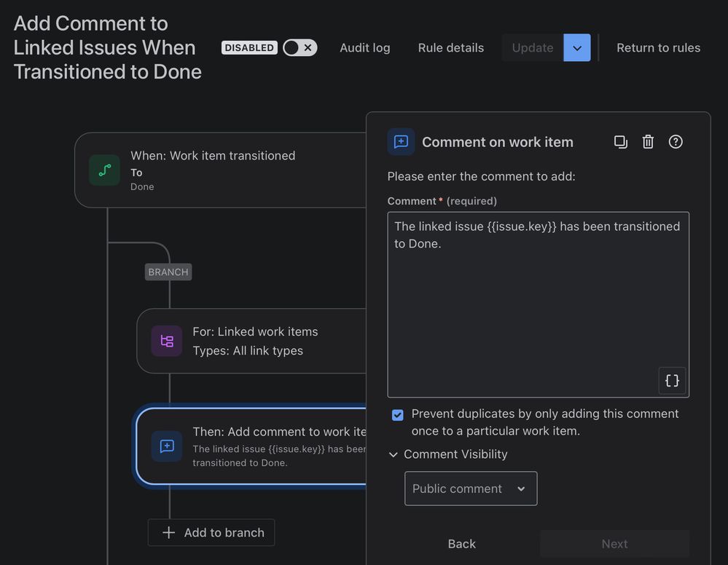728x565 pixels.
Task: Click the purple linked work items icon
Action: [167, 341]
